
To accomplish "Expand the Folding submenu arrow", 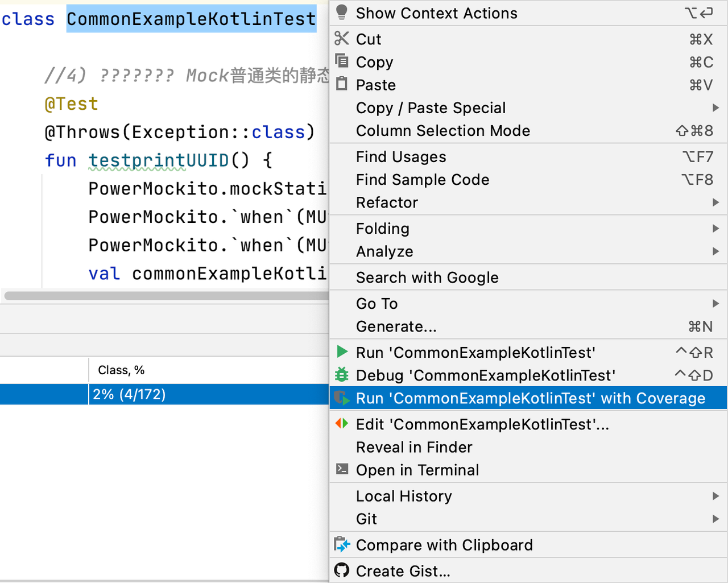I will pos(715,228).
